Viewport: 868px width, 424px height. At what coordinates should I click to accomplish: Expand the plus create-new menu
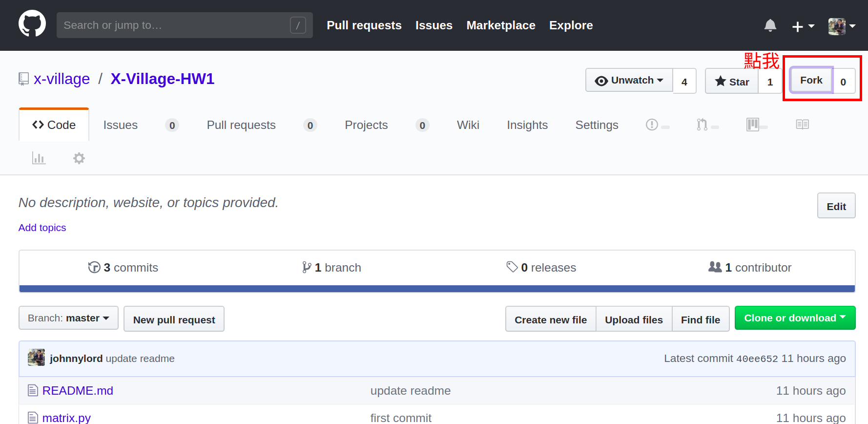[x=803, y=26]
